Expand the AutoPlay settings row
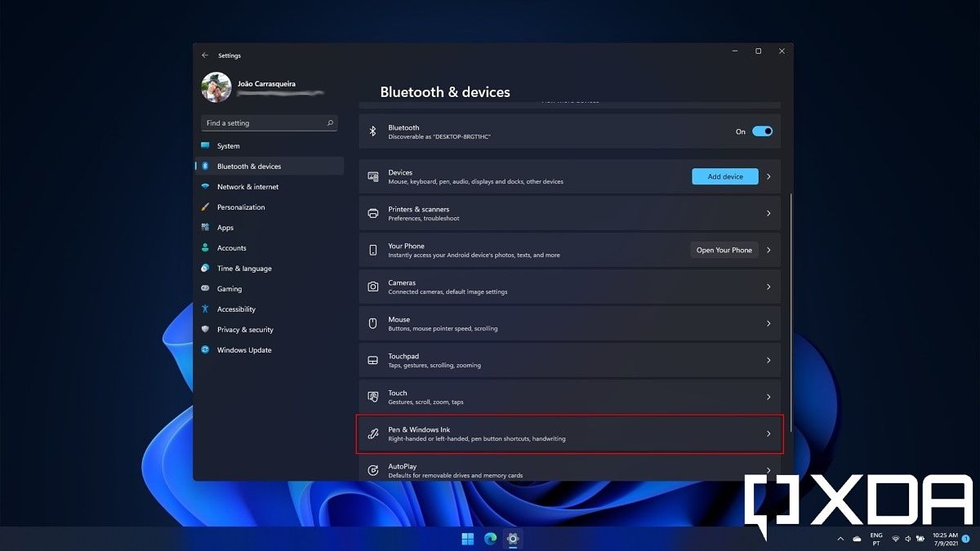The height and width of the screenshot is (551, 980). pyautogui.click(x=568, y=469)
